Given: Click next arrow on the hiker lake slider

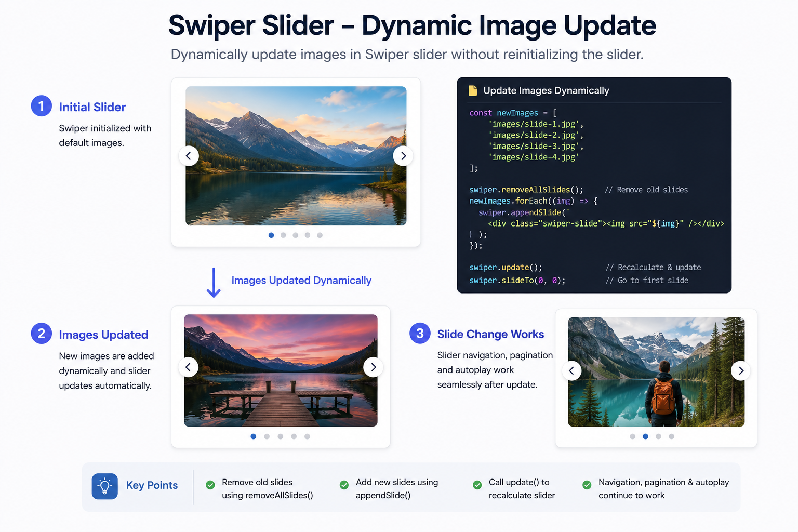Looking at the screenshot, I should coord(741,370).
